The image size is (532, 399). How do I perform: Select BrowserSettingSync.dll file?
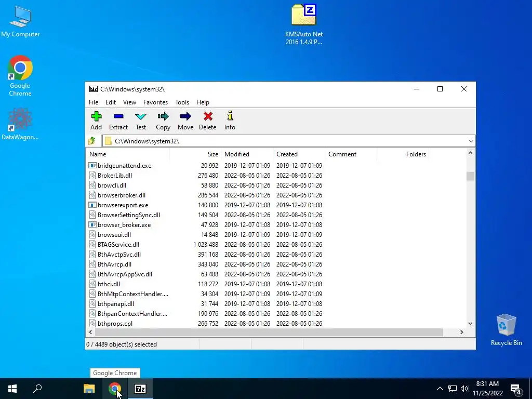tap(129, 215)
